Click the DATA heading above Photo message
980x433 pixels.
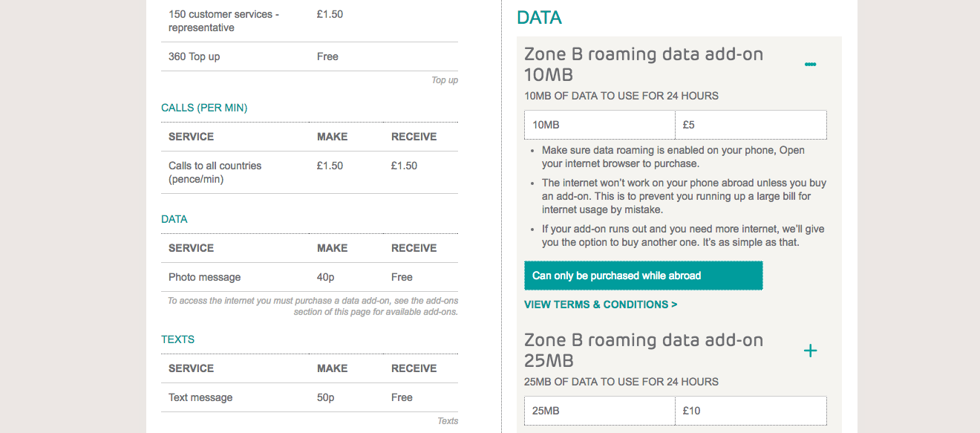pyautogui.click(x=174, y=219)
